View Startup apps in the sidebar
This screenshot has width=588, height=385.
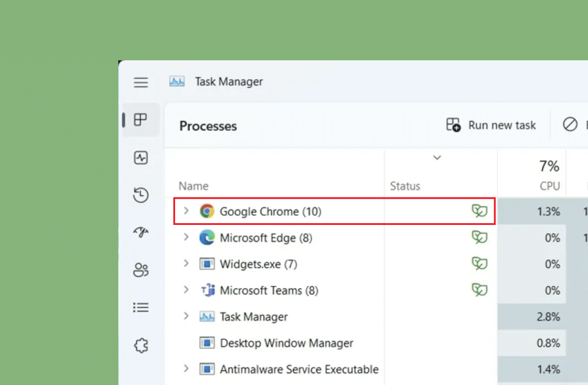[141, 231]
